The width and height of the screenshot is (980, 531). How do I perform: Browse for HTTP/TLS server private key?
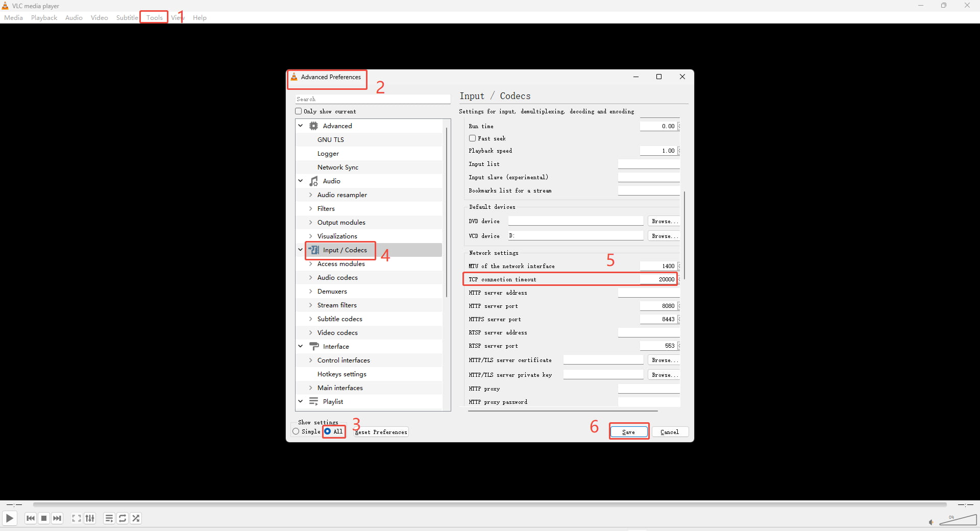point(665,375)
